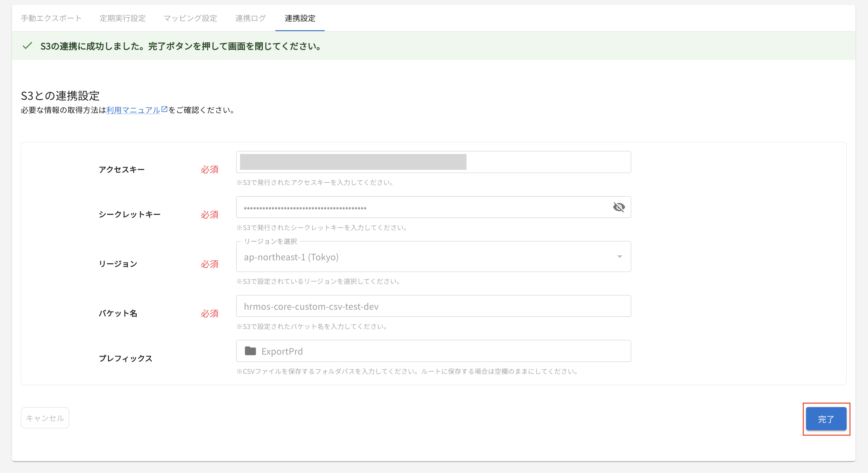Image resolution: width=868 pixels, height=473 pixels.
Task: Switch to 手動エクスポート tab
Action: coord(51,18)
